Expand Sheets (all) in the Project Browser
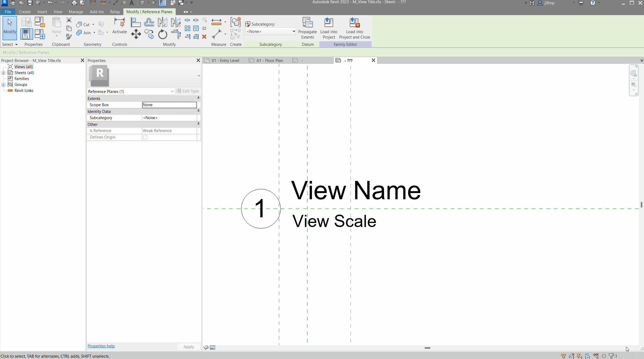This screenshot has height=359, width=644. pyautogui.click(x=3, y=73)
